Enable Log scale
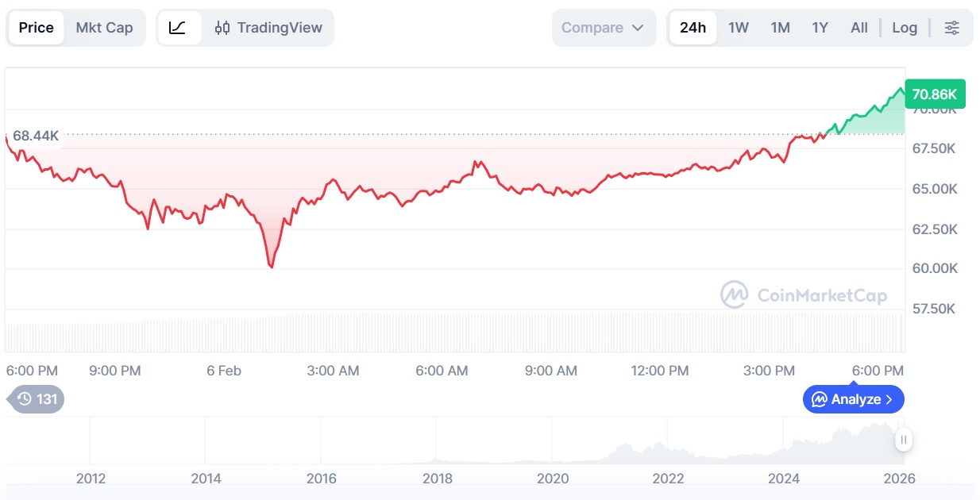The width and height of the screenshot is (980, 500). pyautogui.click(x=905, y=28)
